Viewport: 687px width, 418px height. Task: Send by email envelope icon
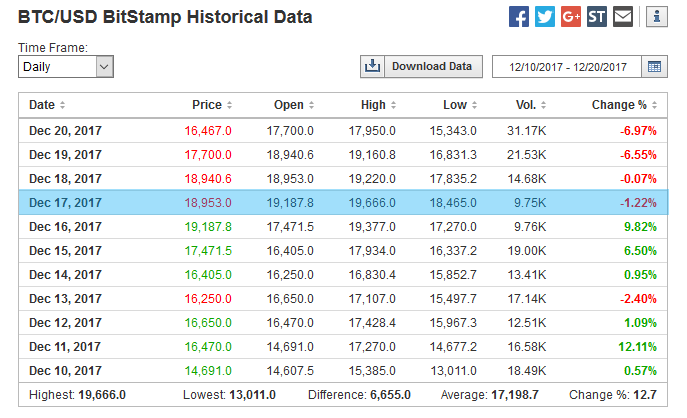[x=623, y=17]
